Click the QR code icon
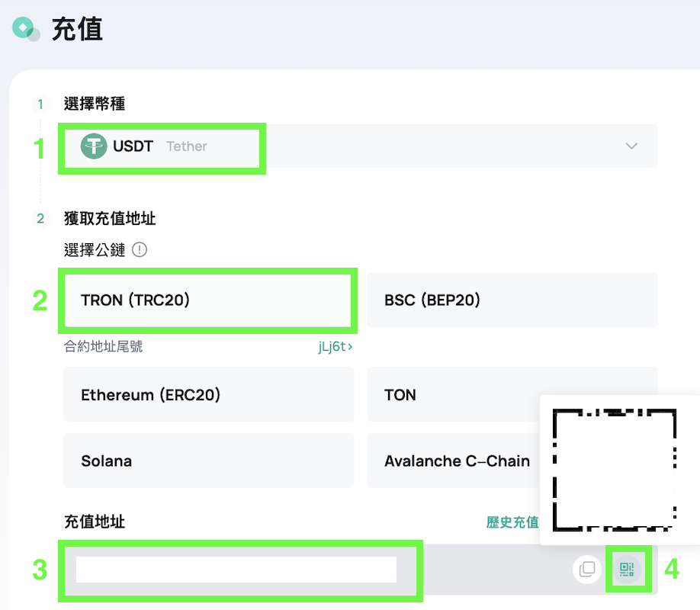The height and width of the screenshot is (610, 700). (628, 569)
